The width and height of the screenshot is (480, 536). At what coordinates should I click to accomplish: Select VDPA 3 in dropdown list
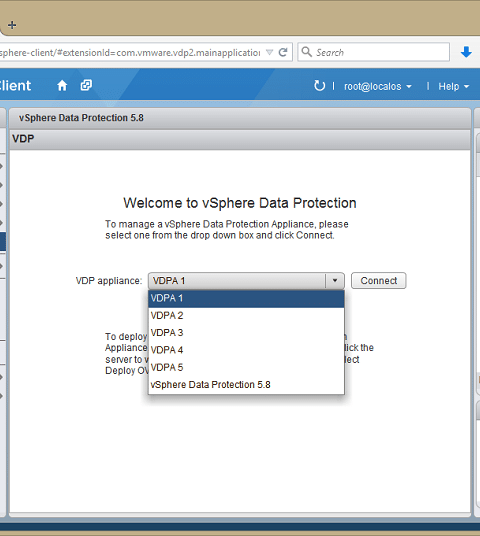pyautogui.click(x=246, y=333)
